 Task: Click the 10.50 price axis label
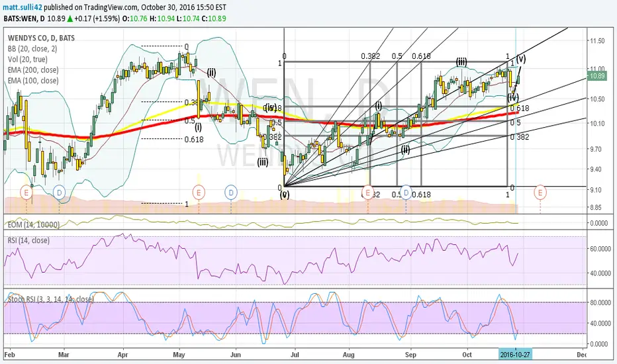(597, 99)
